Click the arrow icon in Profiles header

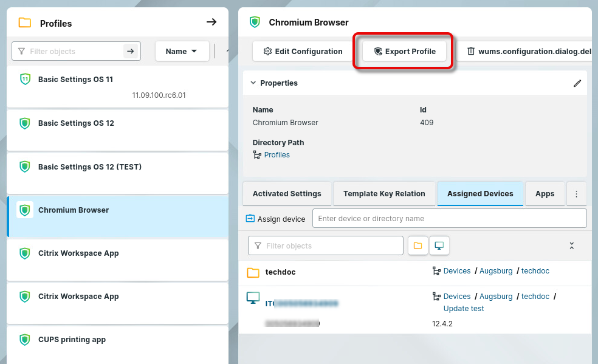211,22
